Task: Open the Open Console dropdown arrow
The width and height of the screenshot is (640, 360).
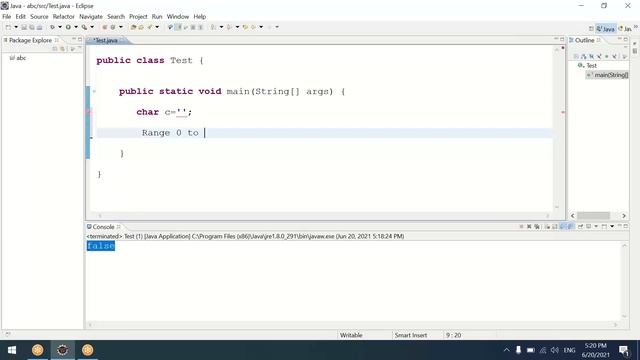Action: point(612,227)
